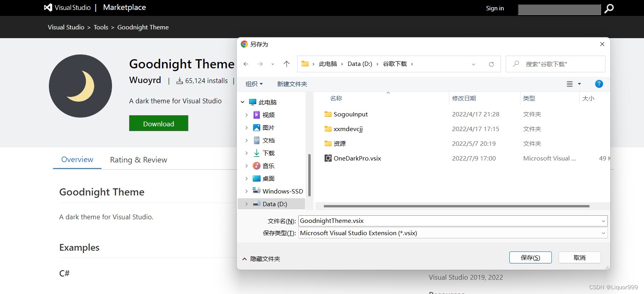This screenshot has height=294, width=644.
Task: Open the 文件名 filename dropdown arrow
Action: pyautogui.click(x=603, y=221)
